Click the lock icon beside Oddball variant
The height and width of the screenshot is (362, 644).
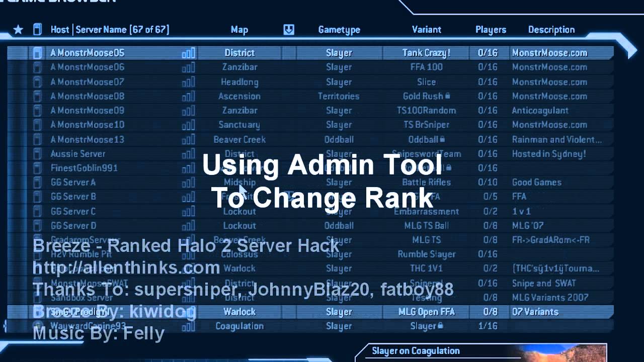442,139
